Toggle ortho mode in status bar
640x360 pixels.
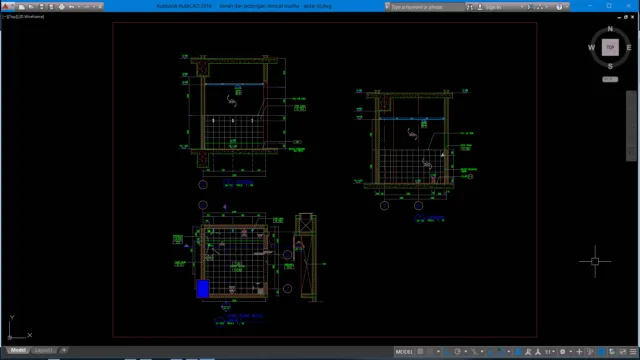tap(447, 352)
